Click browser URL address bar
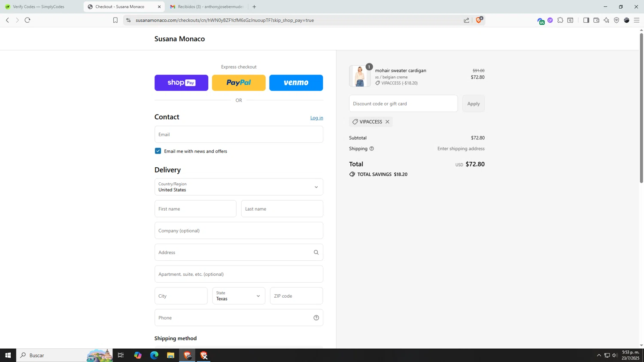The width and height of the screenshot is (644, 362). tap(296, 20)
